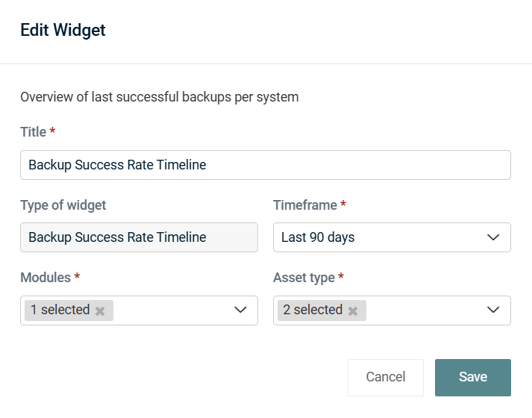Click the Modules field label
This screenshot has width=532, height=418.
coord(46,278)
